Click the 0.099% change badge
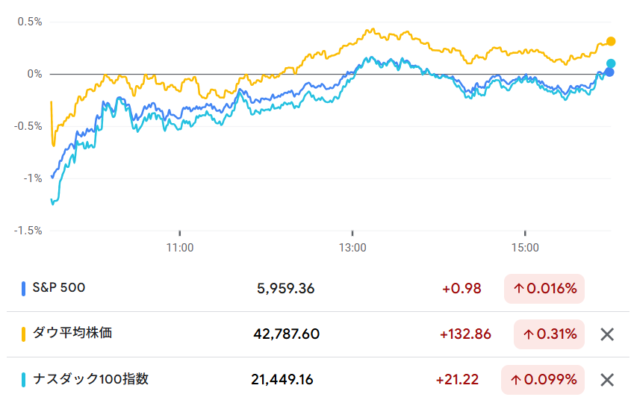 point(542,379)
